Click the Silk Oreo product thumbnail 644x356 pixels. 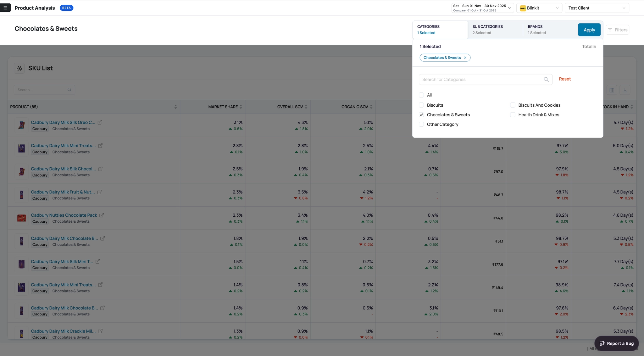point(21,125)
